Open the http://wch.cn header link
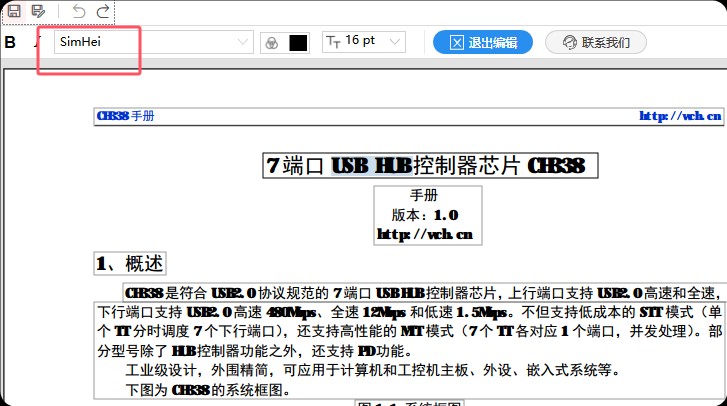 pyautogui.click(x=680, y=116)
